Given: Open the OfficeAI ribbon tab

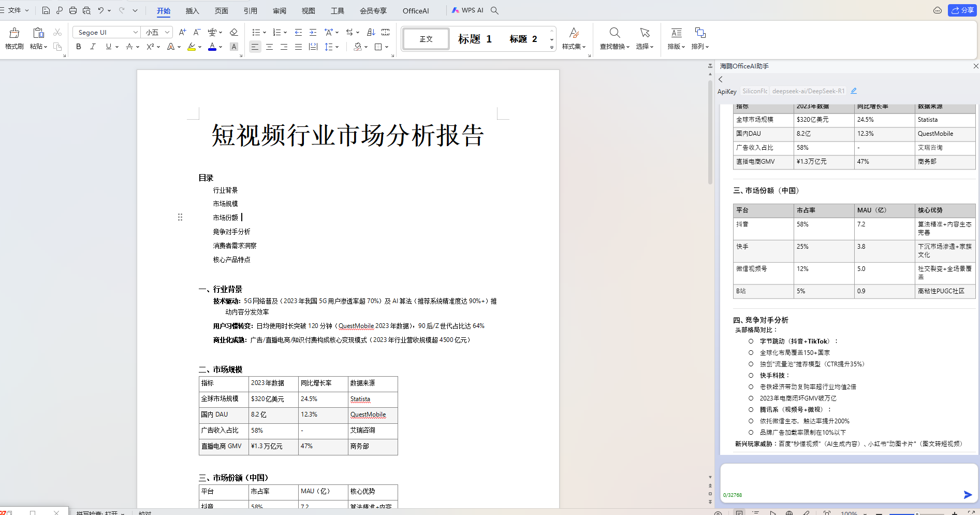Looking at the screenshot, I should tap(416, 10).
